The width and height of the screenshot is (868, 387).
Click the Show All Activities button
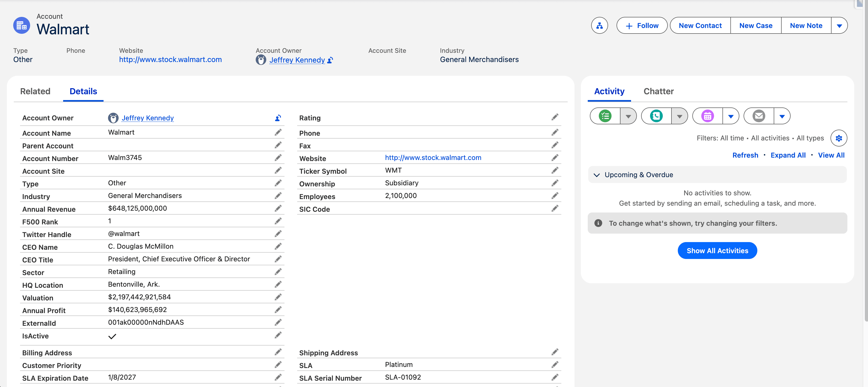(717, 251)
